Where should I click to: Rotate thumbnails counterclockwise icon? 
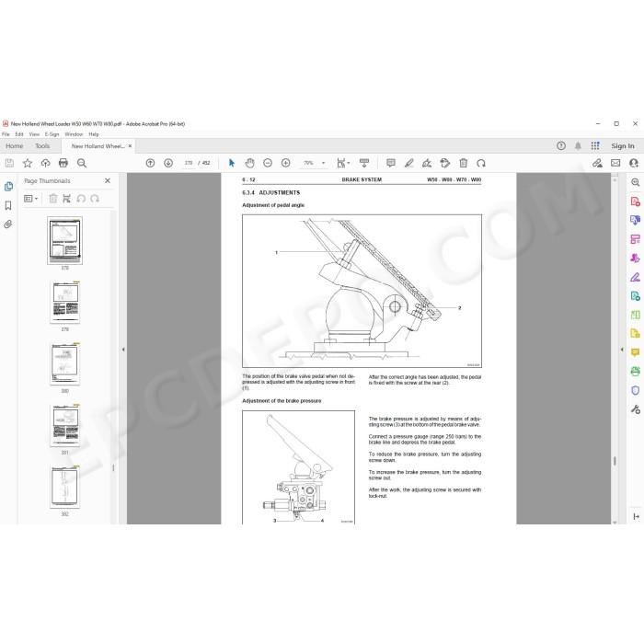(81, 199)
